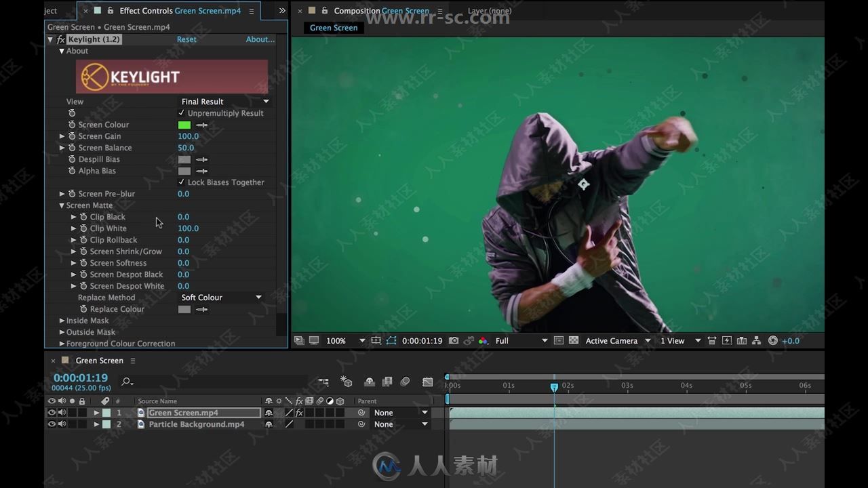Expand the Foreground Colour Correction group
Viewport: 868px width, 488px height.
[x=62, y=344]
